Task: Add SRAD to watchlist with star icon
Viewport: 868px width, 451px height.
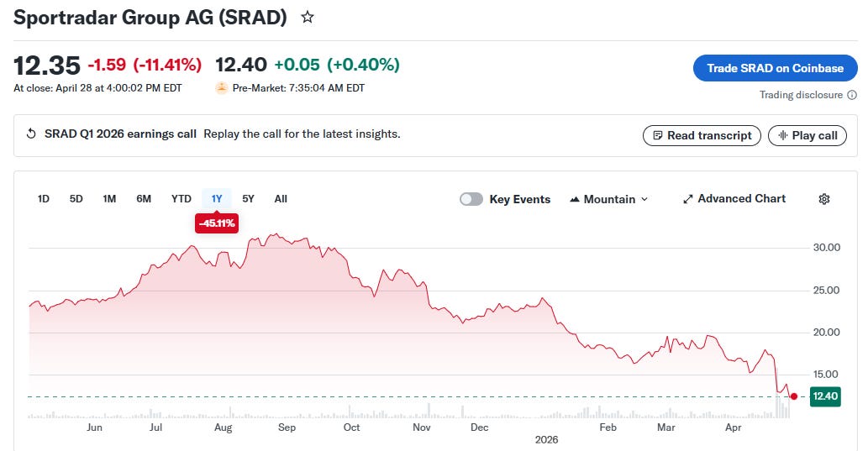Action: 308,17
